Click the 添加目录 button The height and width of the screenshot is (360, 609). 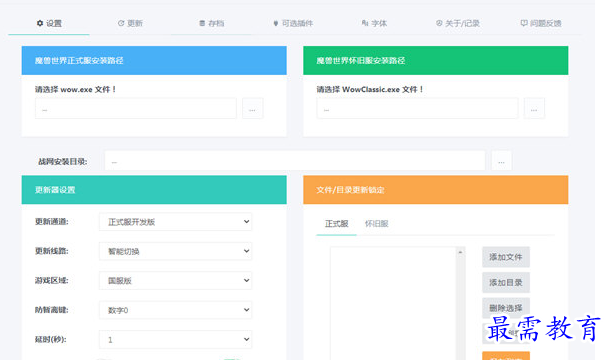click(506, 283)
